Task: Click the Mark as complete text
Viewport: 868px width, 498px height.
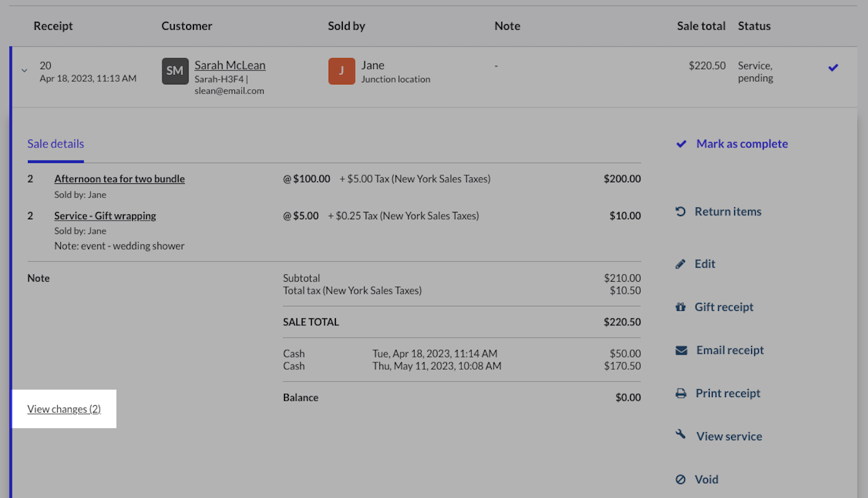Action: [x=742, y=144]
